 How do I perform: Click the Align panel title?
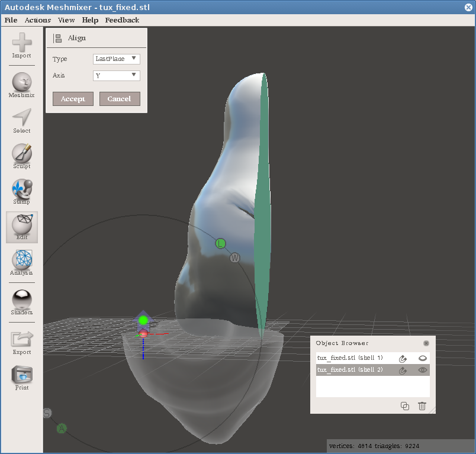(x=77, y=38)
